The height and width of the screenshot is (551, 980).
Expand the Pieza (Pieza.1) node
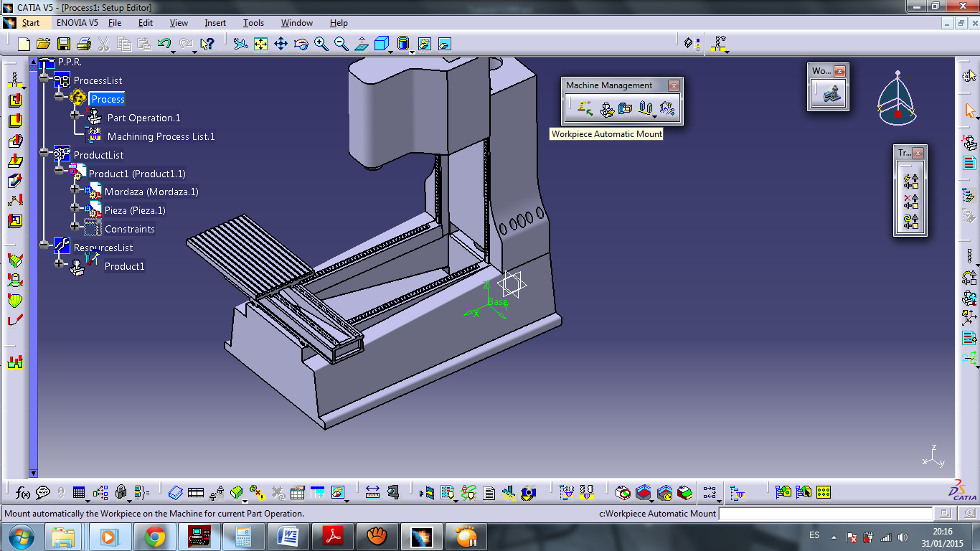75,207
